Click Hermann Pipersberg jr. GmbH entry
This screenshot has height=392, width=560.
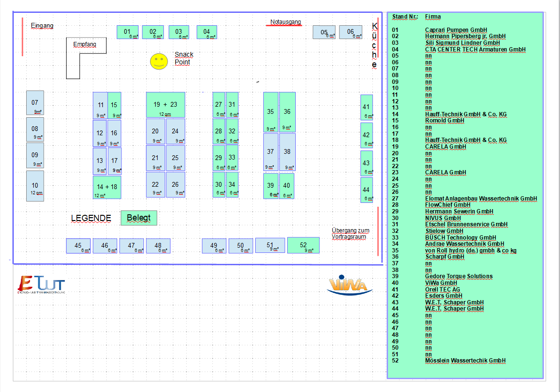pos(465,36)
